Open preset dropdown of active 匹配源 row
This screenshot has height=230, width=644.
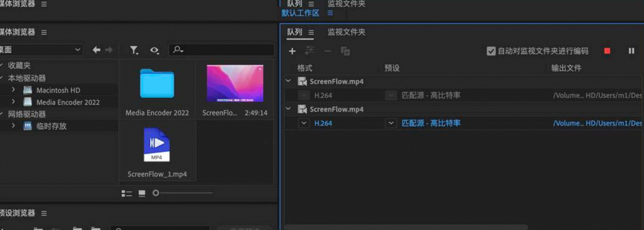(x=391, y=123)
